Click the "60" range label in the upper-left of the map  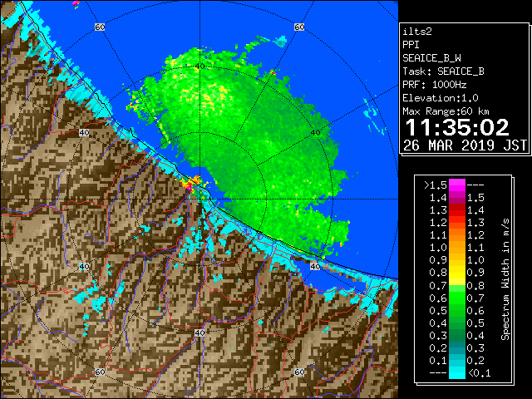tap(100, 27)
